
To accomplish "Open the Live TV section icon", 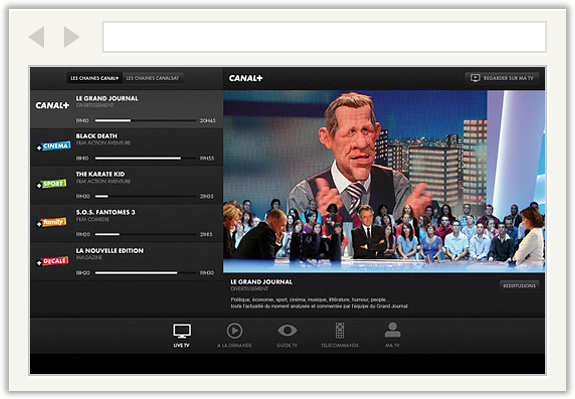I will (182, 331).
